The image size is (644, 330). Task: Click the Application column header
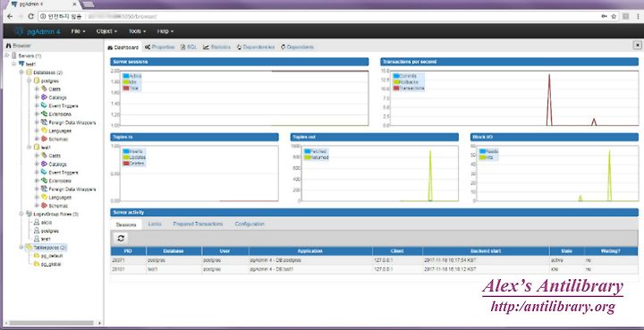click(310, 250)
